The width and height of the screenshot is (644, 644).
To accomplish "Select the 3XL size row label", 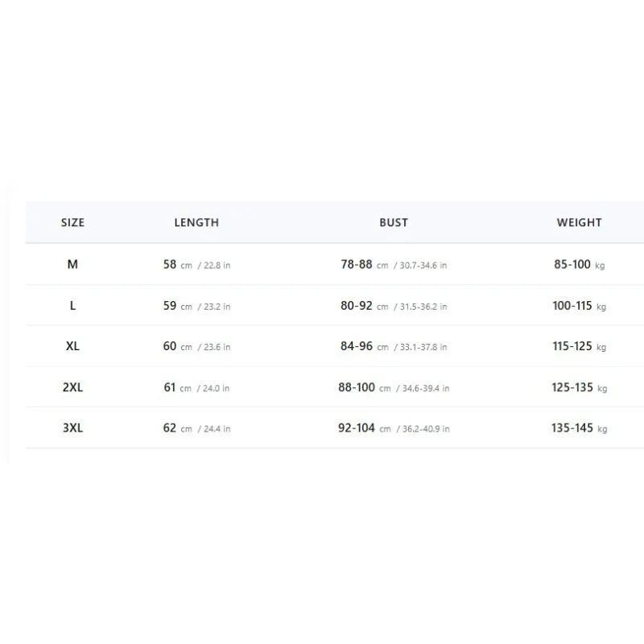I will pyautogui.click(x=72, y=428).
